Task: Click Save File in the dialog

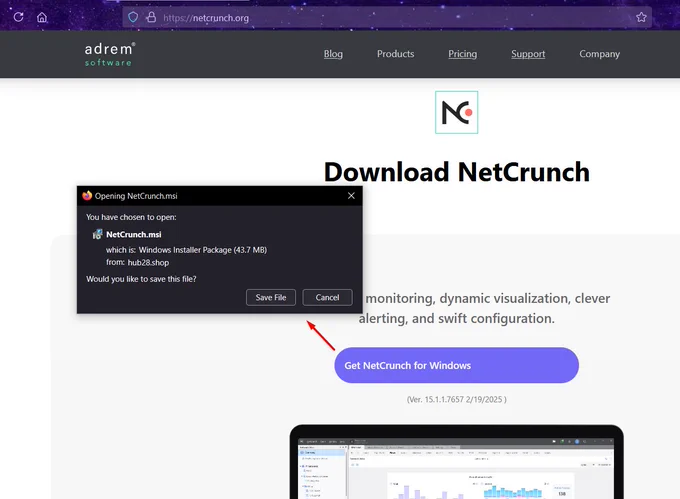Action: (x=271, y=297)
